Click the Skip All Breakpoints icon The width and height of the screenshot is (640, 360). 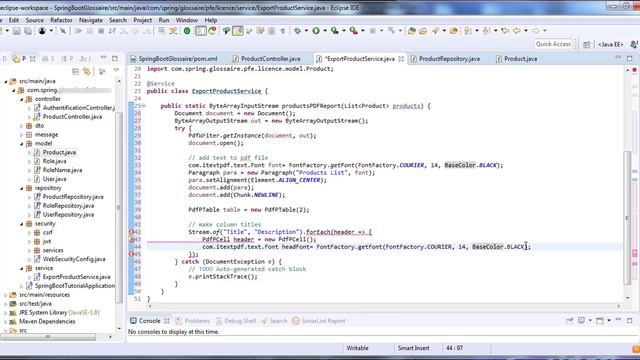coord(63,31)
